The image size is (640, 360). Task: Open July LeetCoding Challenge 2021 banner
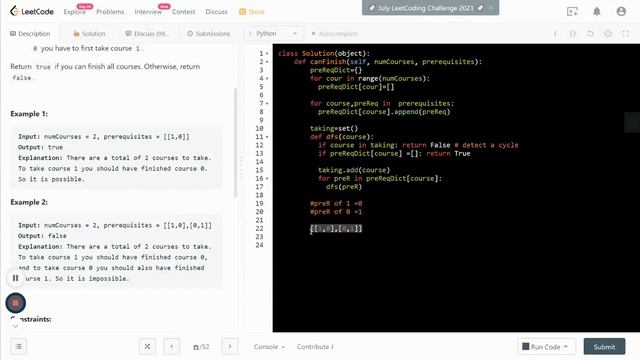(426, 8)
